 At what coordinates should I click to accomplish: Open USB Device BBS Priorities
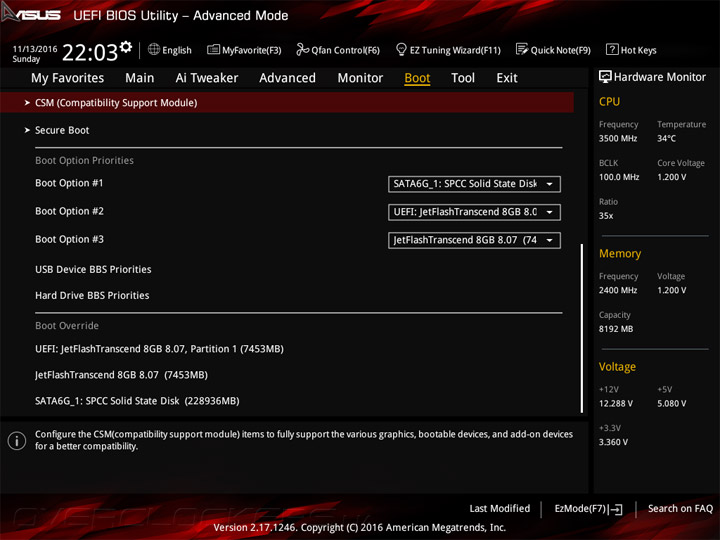93,270
